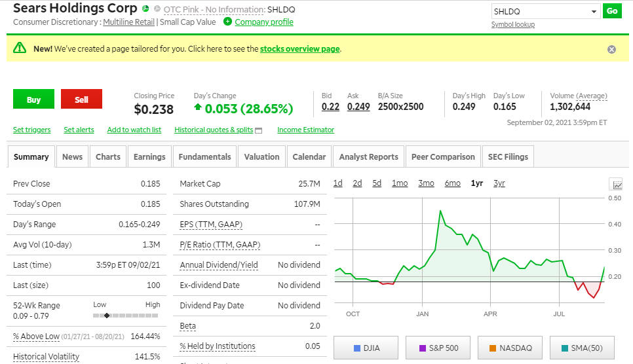Switch to the News tab
This screenshot has width=633, height=364.
(x=72, y=156)
